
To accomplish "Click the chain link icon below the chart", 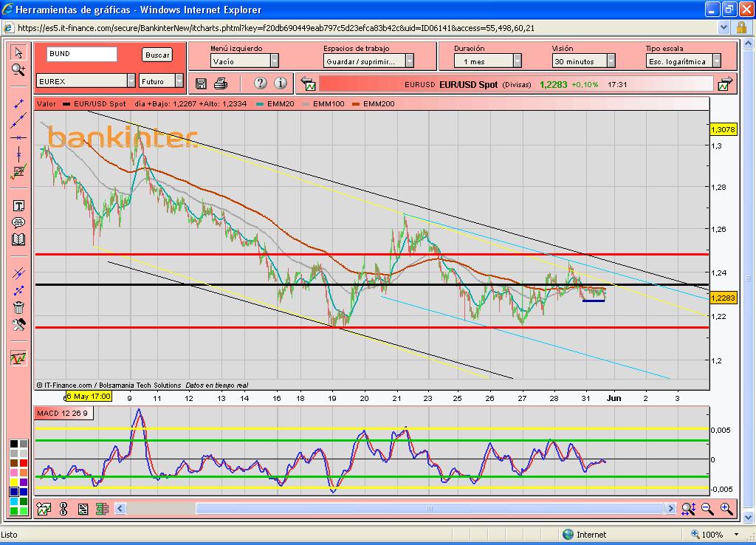I will 63,509.
